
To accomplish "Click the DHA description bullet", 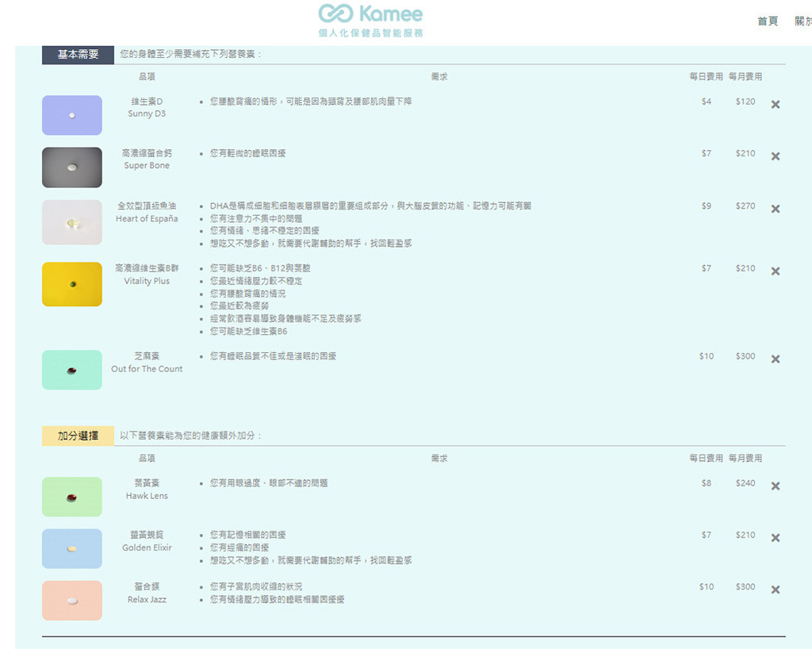I will 370,205.
